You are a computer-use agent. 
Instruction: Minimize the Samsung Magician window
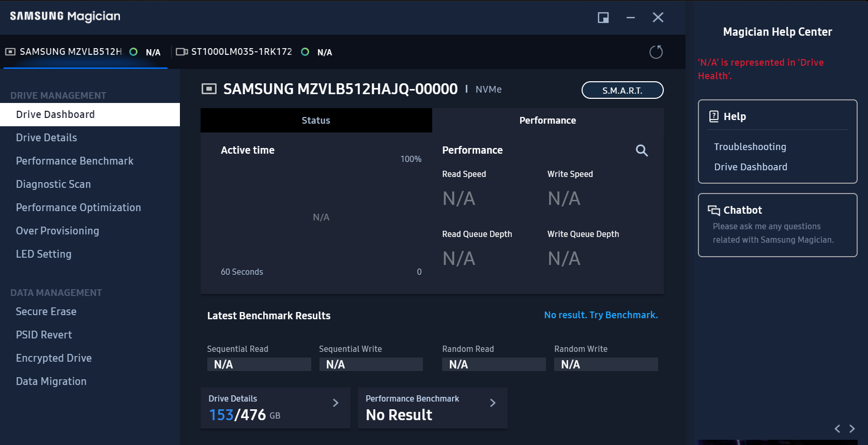[x=631, y=18]
